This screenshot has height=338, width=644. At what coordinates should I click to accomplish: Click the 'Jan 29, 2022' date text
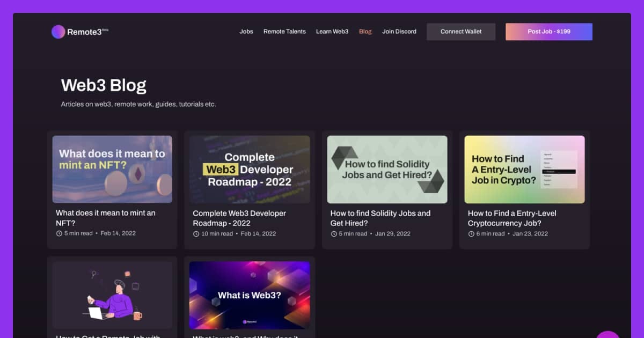pos(393,234)
